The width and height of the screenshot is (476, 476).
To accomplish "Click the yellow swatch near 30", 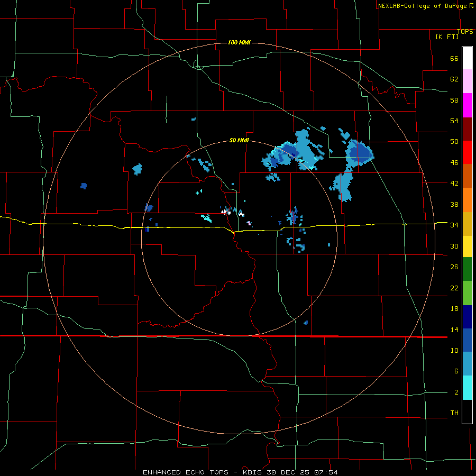I will tap(467, 246).
